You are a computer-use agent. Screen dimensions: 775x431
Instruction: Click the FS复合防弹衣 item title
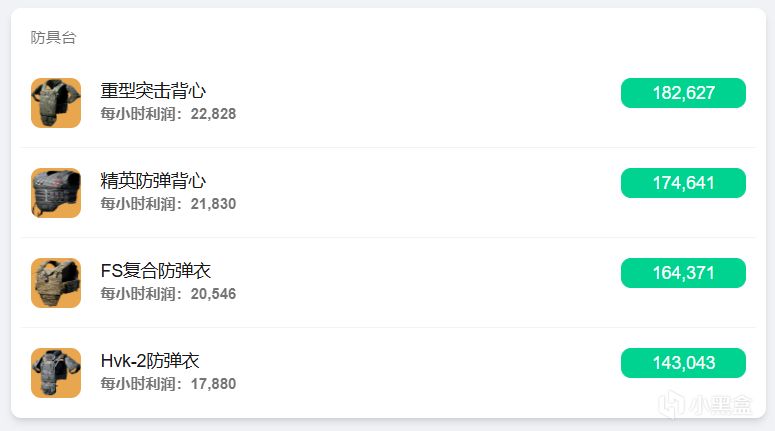[x=156, y=271]
